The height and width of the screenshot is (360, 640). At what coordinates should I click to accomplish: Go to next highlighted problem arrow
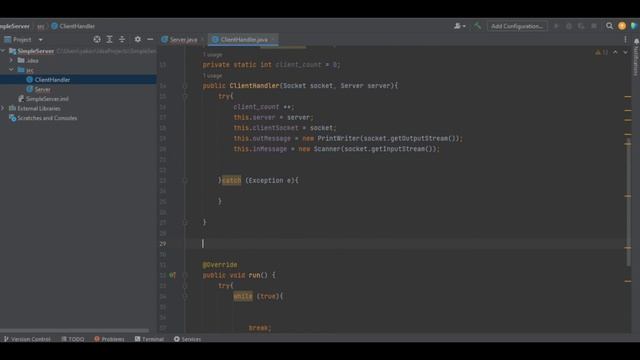pyautogui.click(x=625, y=52)
